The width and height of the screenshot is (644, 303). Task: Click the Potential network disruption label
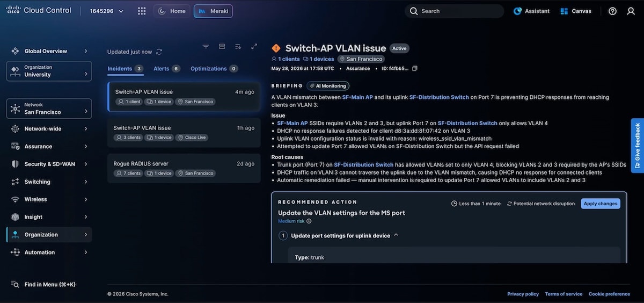(541, 204)
